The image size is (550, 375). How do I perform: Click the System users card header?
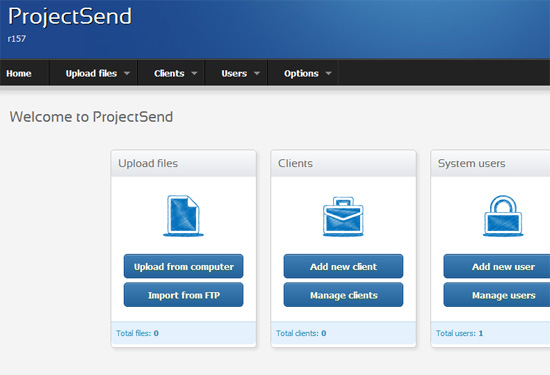click(x=490, y=163)
